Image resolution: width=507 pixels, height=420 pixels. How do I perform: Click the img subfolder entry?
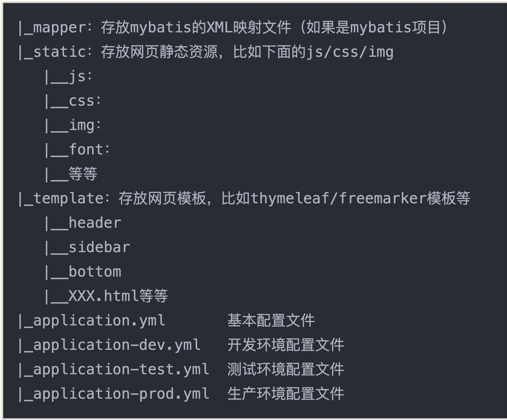73,125
